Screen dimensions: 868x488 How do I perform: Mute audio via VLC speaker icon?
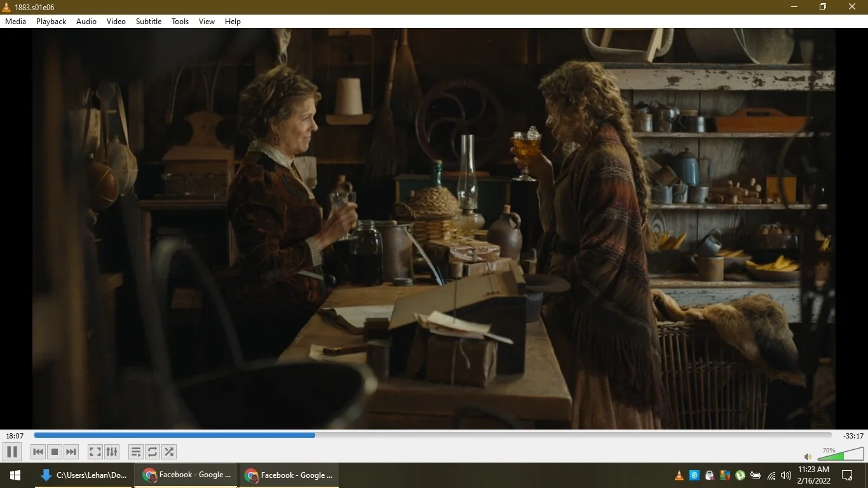coord(808,456)
